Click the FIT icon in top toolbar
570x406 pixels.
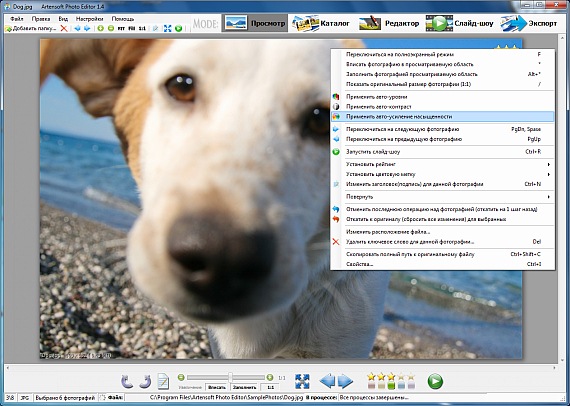121,28
